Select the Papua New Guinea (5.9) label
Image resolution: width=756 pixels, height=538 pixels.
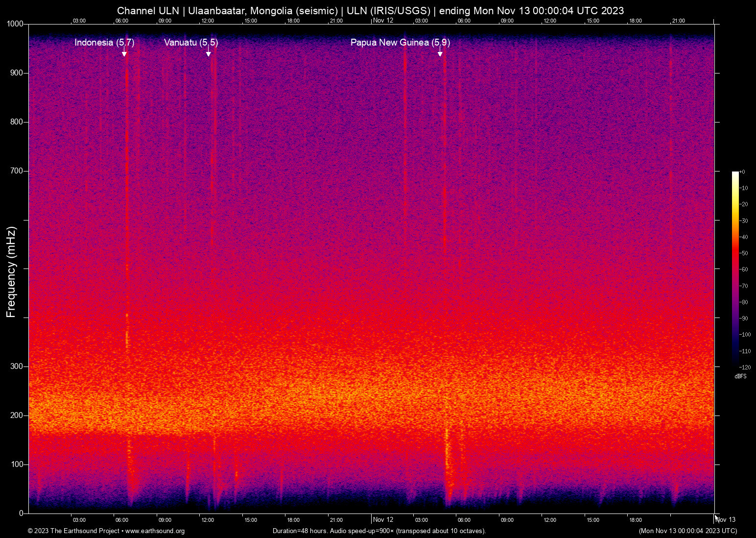[400, 43]
